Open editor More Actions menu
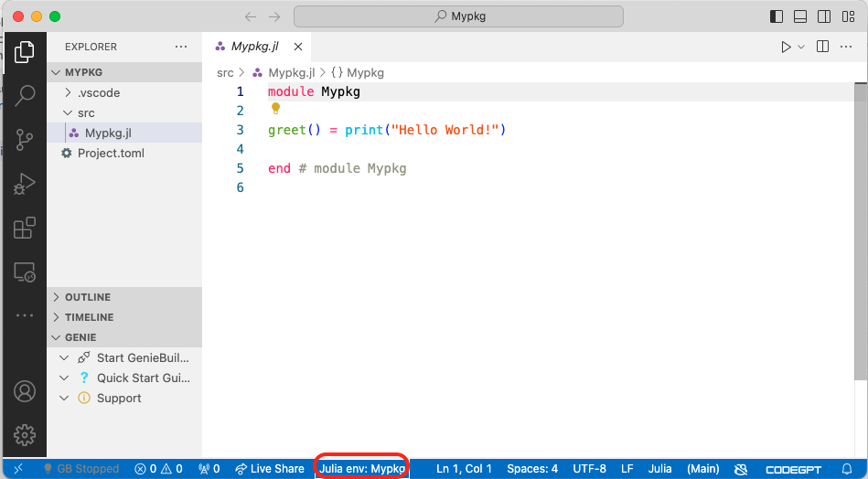Image resolution: width=868 pixels, height=479 pixels. 846,47
